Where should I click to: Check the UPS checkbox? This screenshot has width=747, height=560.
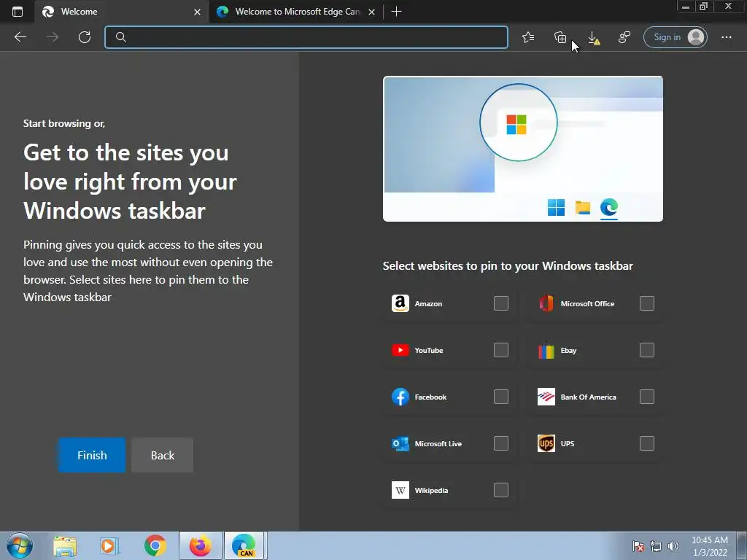646,443
